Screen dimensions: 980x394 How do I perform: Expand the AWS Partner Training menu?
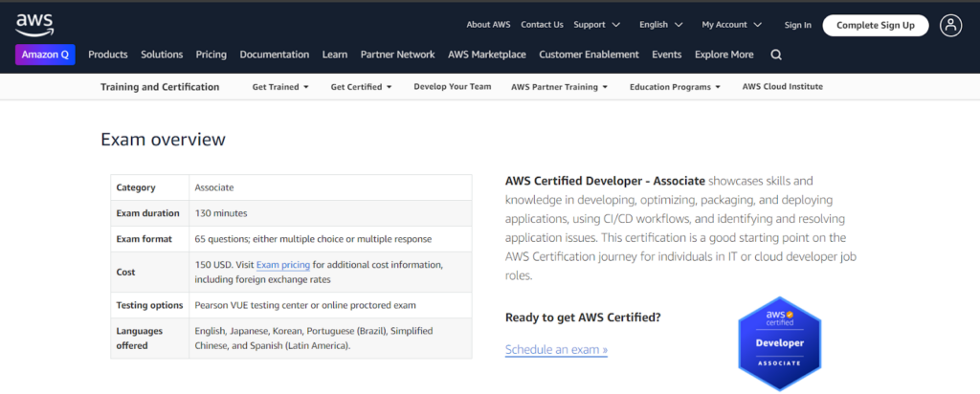(559, 87)
